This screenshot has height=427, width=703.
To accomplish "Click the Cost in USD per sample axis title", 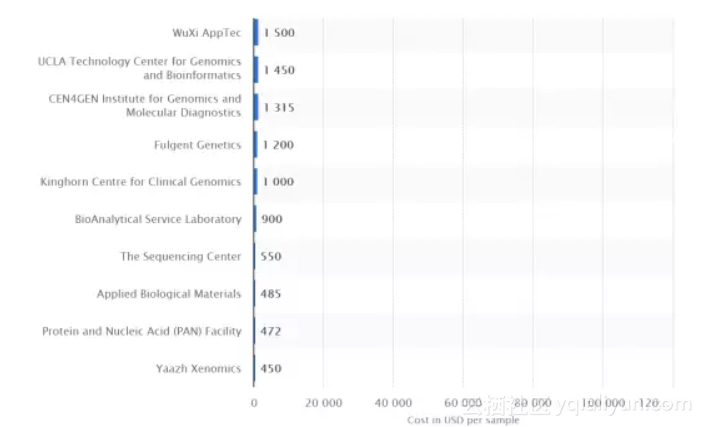I will click(463, 420).
